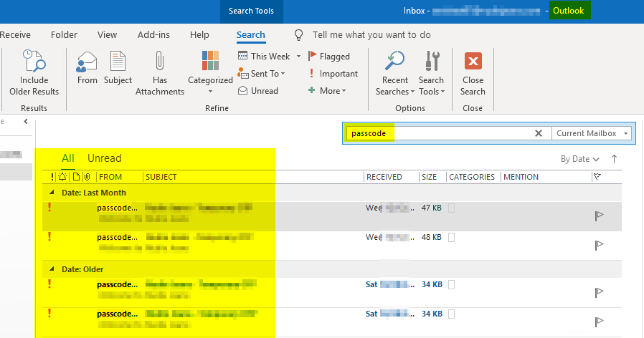Expand the Categorized dropdown
Viewport: 644px width, 338px height.
point(210,91)
